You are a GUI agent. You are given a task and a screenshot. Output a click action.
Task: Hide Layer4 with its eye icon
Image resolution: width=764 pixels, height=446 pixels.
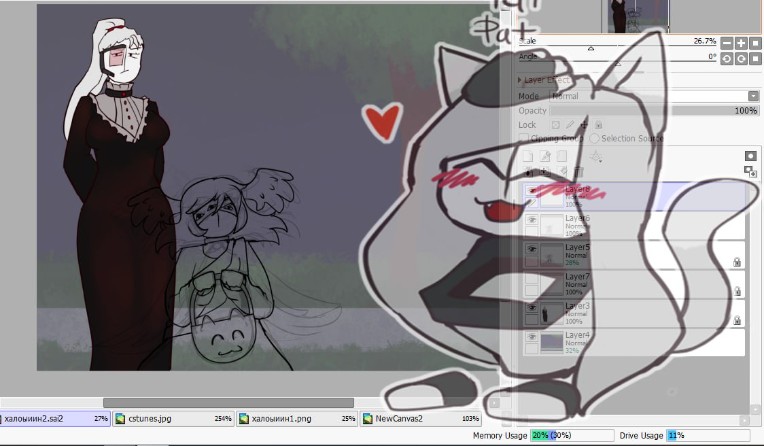click(532, 337)
